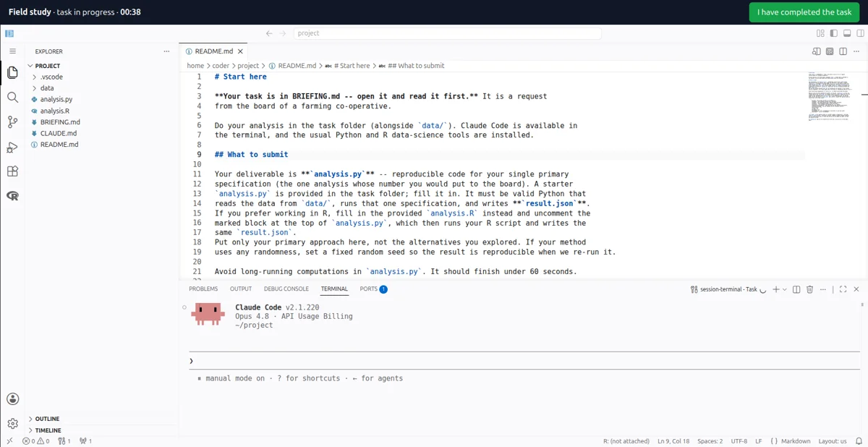Click the remote indicator in the status bar
The image size is (868, 447).
tap(9, 441)
